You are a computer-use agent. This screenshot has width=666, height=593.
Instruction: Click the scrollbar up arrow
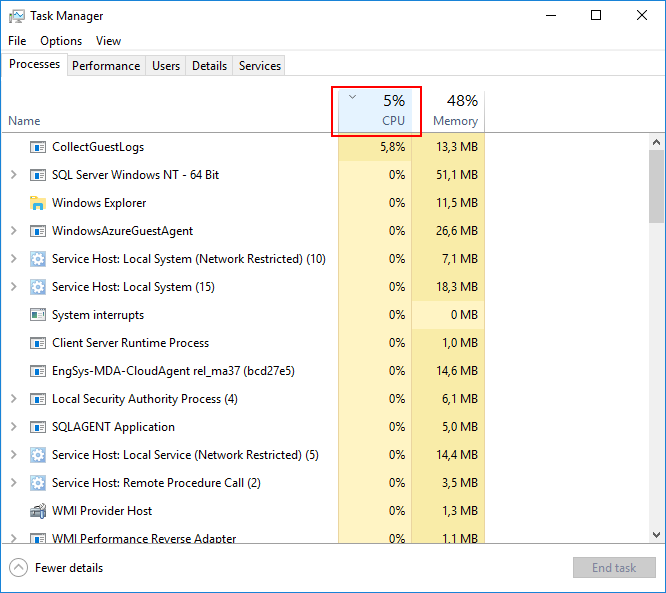656,142
